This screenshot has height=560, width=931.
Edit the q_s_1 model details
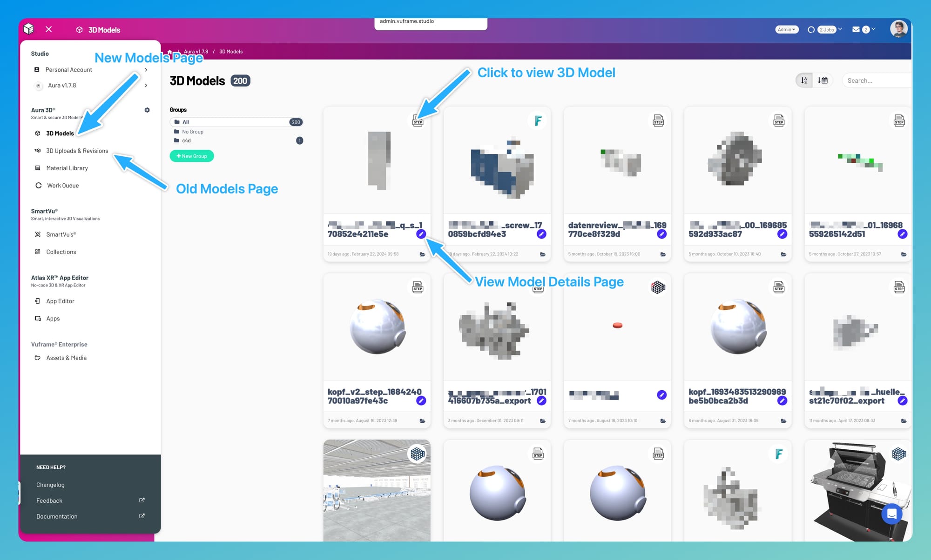pos(421,234)
